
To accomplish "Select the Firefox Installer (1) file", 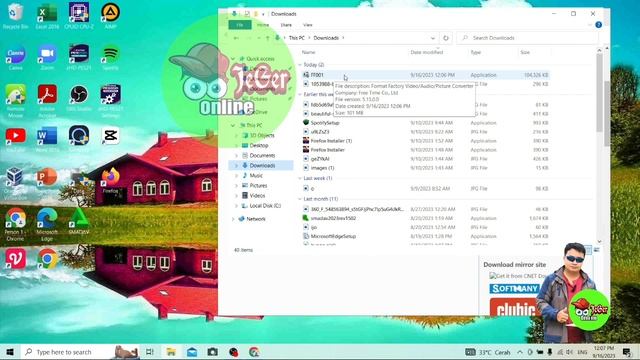I will click(331, 141).
